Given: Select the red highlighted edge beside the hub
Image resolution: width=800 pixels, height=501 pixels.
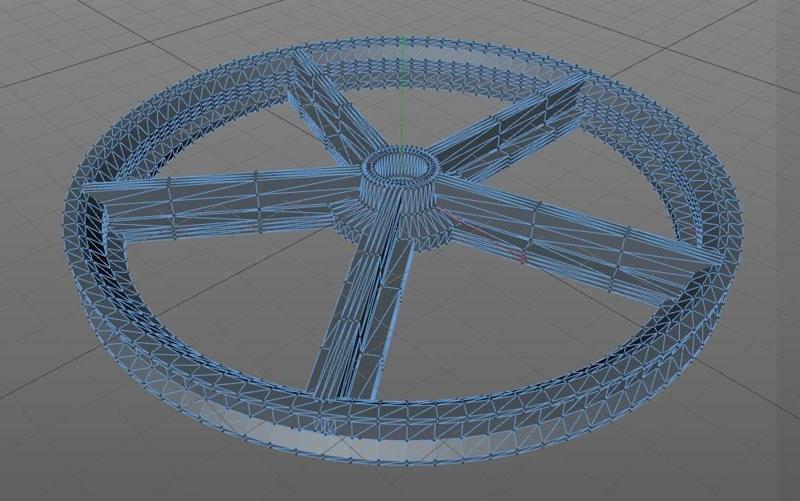Looking at the screenshot, I should [482, 235].
